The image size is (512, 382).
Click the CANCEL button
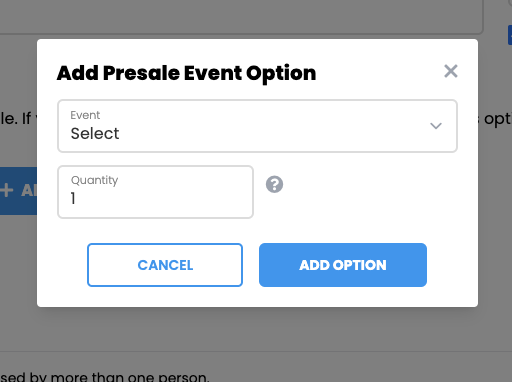[165, 265]
